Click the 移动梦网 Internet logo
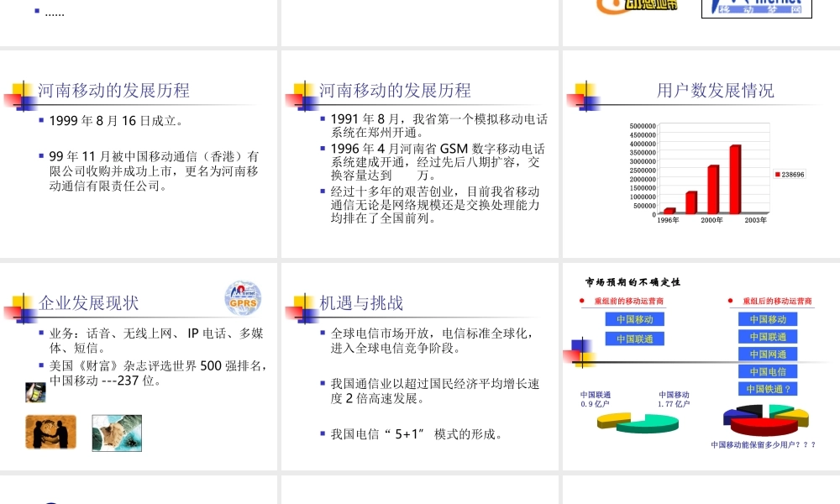This screenshot has height=504, width=840. (755, 8)
